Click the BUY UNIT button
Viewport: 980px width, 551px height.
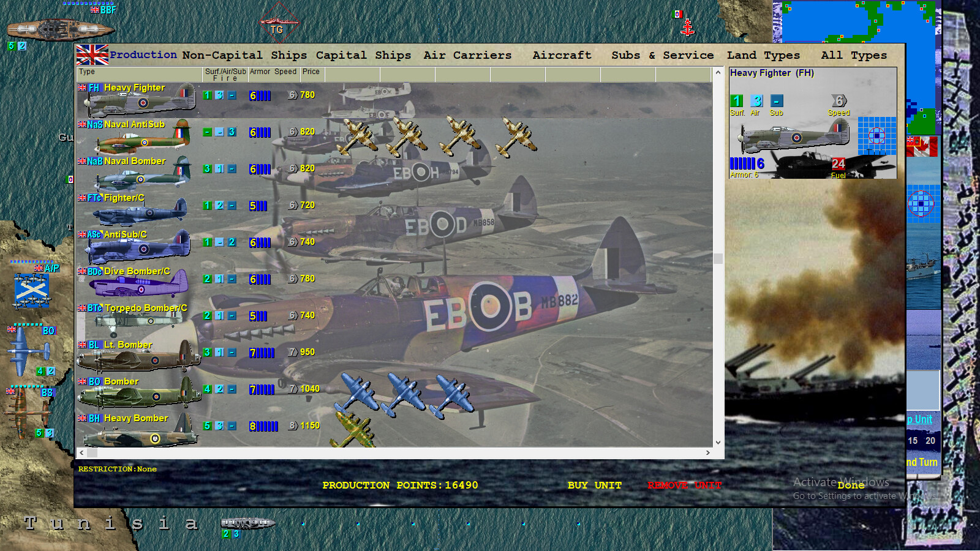pyautogui.click(x=594, y=485)
